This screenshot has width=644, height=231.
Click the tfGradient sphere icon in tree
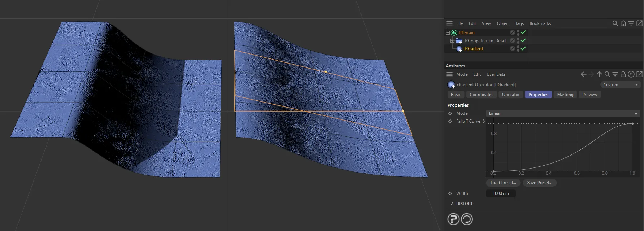point(459,49)
